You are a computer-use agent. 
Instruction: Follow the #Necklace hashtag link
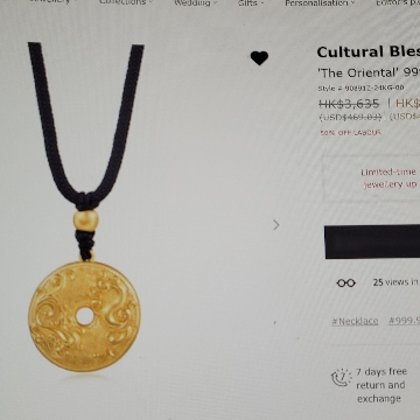355,321
